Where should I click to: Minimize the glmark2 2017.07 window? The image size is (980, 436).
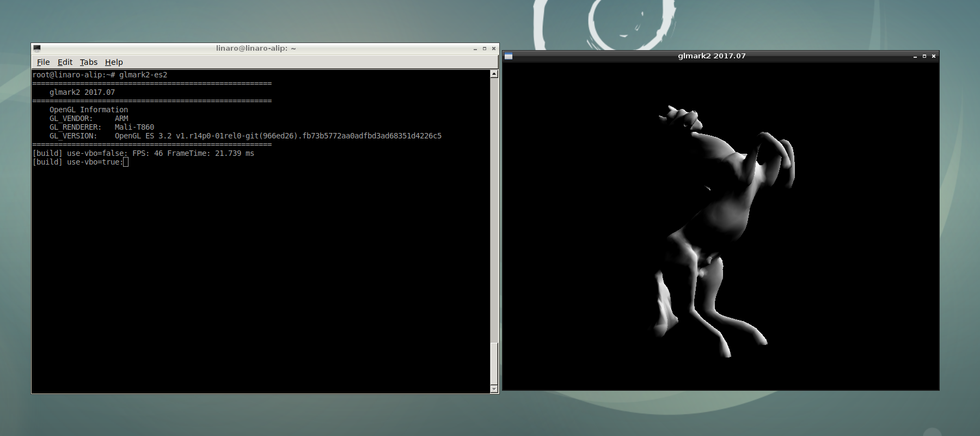[915, 56]
